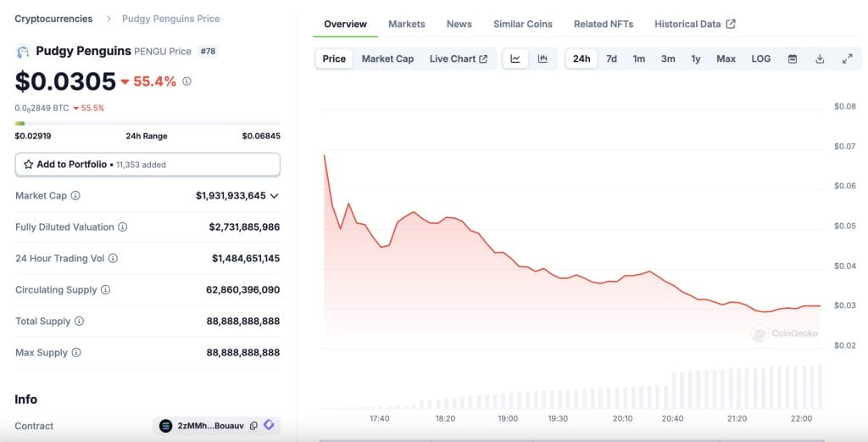This screenshot has height=442, width=868.
Task: Click the $0.06845 range high value
Action: [x=261, y=136]
